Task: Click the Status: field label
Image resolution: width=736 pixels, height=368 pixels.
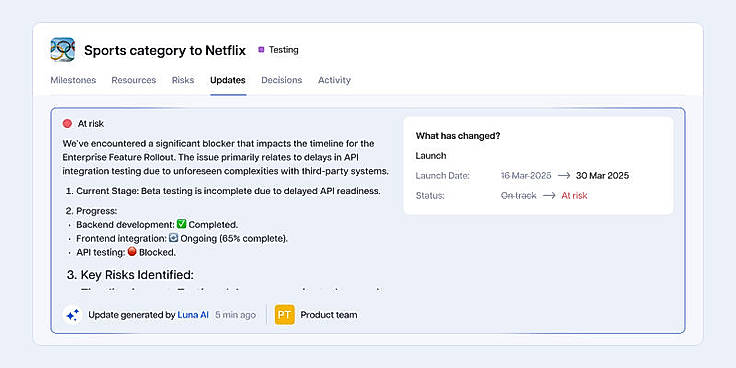Action: click(430, 196)
